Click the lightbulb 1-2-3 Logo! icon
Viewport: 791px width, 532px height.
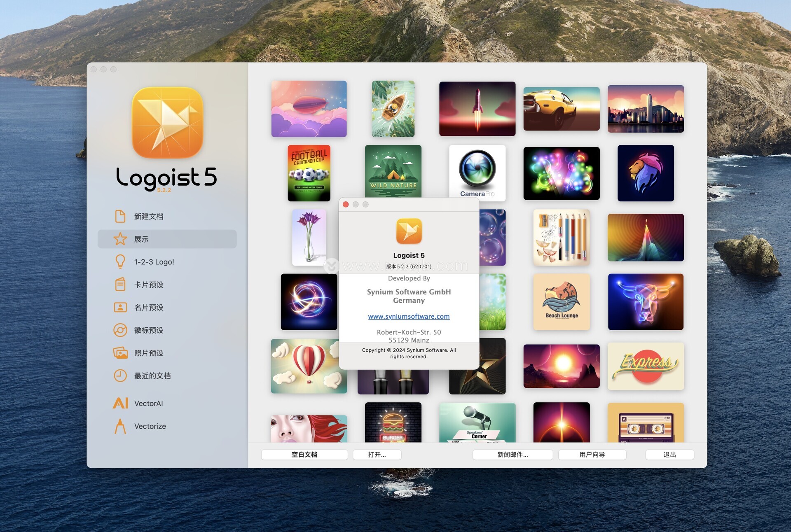120,261
